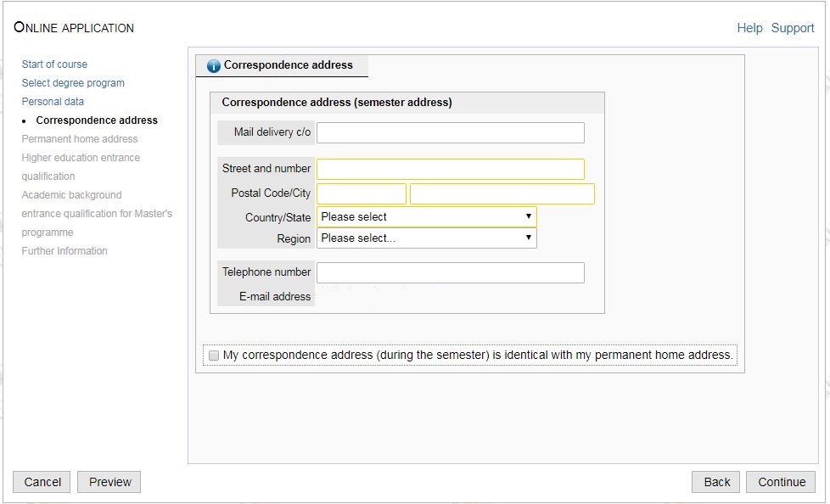Expand the Region dropdown list

(x=426, y=238)
